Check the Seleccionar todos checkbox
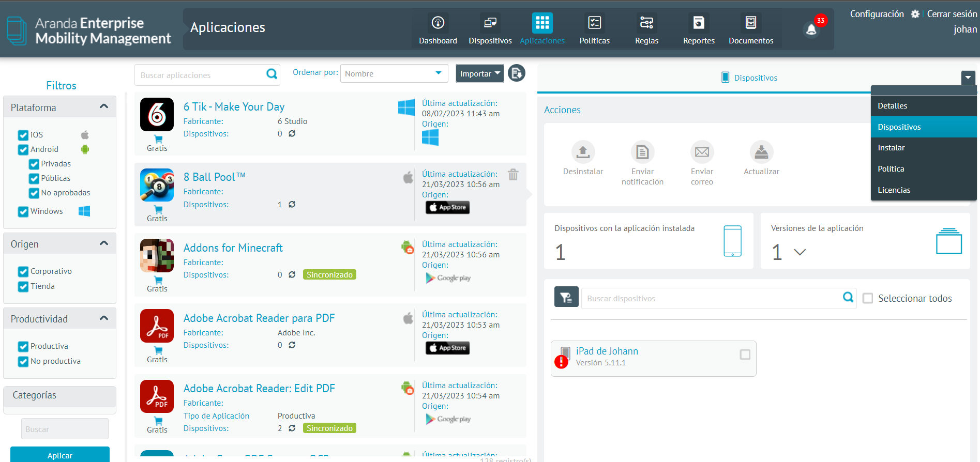The height and width of the screenshot is (462, 980). 868,298
